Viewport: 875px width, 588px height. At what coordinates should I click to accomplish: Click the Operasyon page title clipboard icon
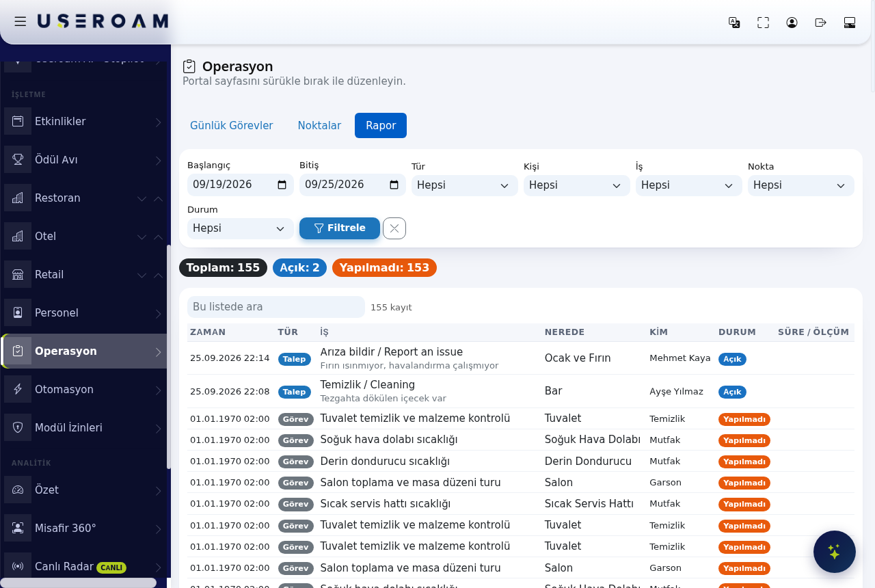tap(189, 66)
